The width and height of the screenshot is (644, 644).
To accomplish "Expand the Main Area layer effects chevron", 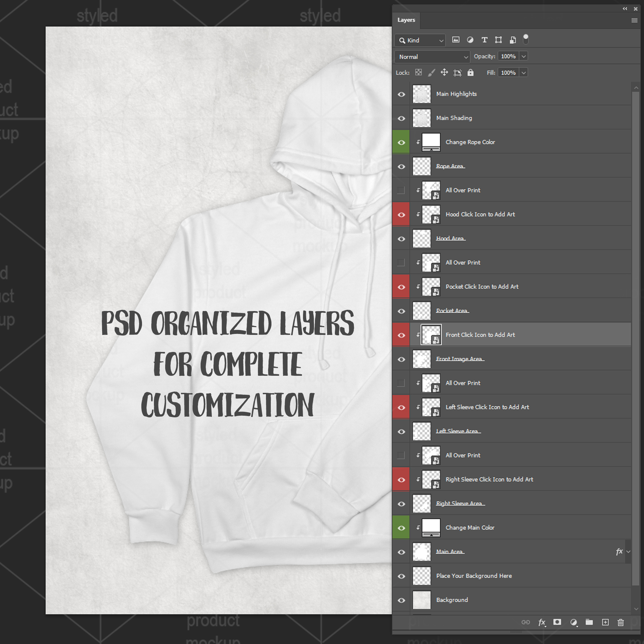I will click(628, 552).
